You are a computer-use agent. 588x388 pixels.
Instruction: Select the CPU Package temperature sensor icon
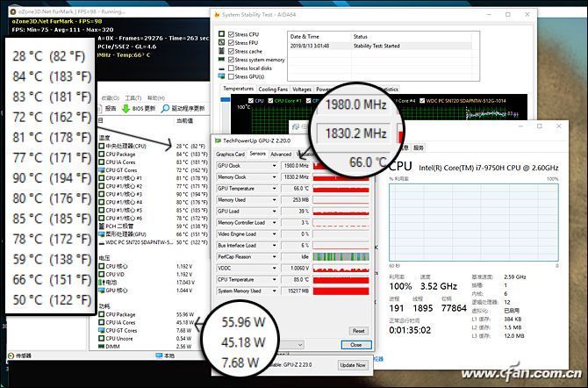point(101,154)
